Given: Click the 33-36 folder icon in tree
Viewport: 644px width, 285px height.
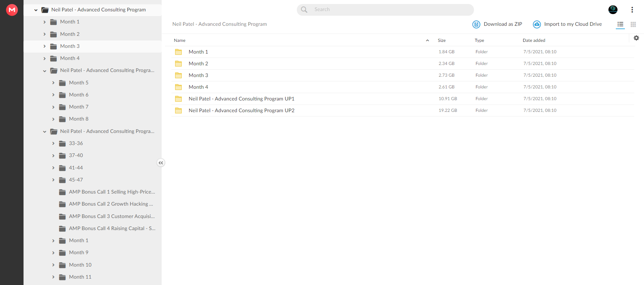Looking at the screenshot, I should tap(62, 143).
